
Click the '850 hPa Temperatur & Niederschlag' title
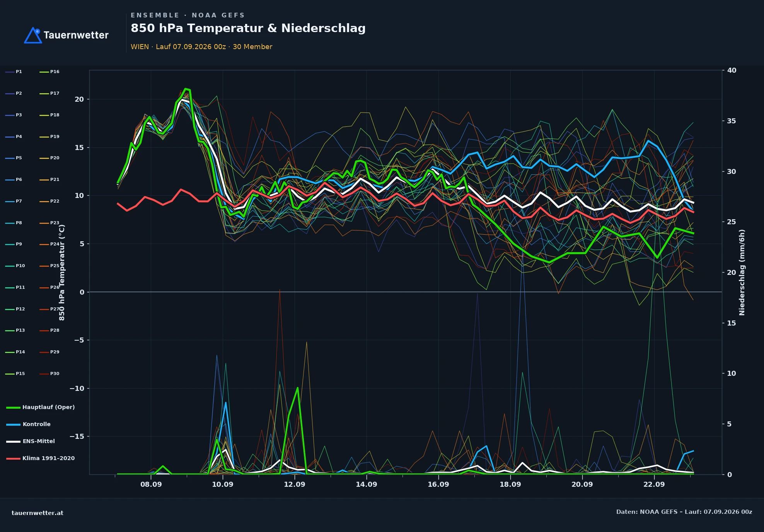(x=248, y=28)
